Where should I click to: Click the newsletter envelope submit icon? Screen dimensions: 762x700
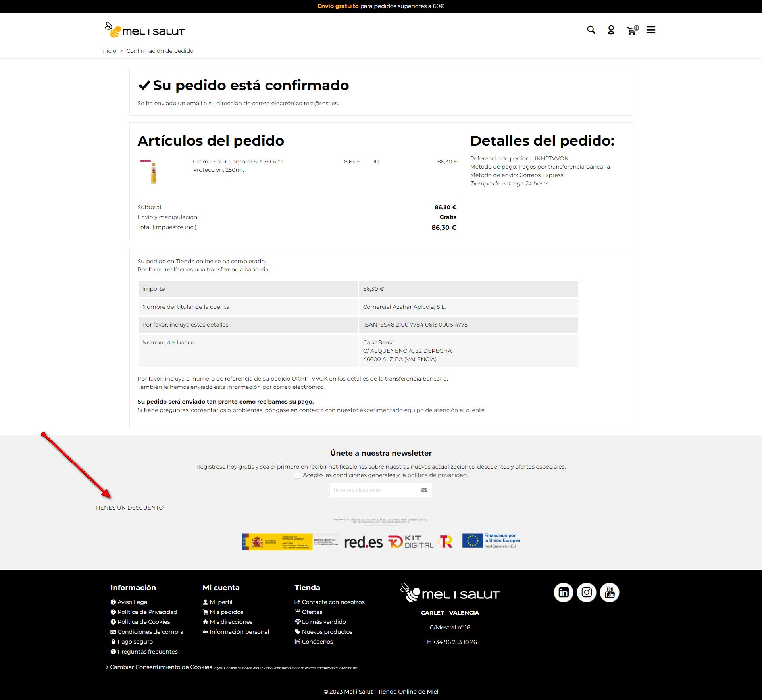[424, 490]
